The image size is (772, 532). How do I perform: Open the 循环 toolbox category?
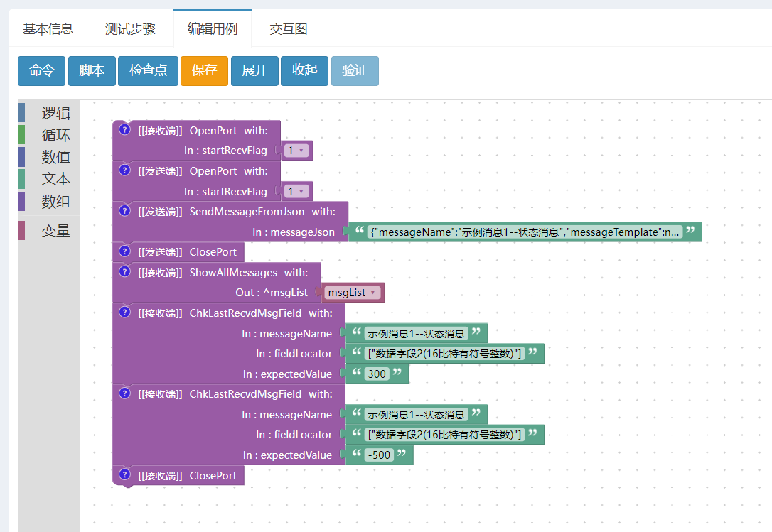point(49,136)
